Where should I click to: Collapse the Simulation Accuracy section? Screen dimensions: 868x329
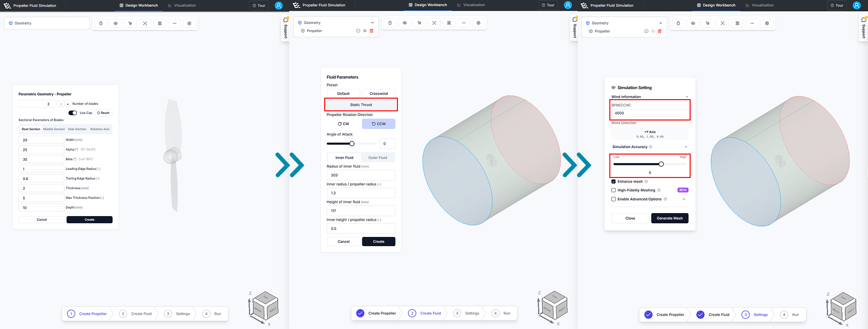pos(686,147)
